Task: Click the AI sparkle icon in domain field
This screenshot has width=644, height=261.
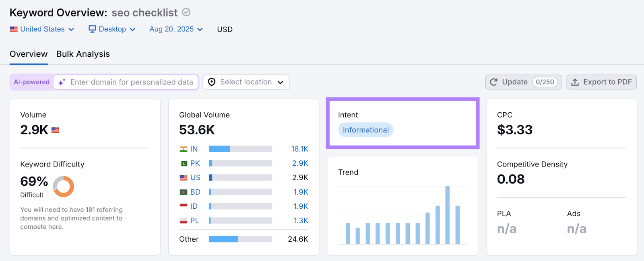Action: (x=62, y=82)
